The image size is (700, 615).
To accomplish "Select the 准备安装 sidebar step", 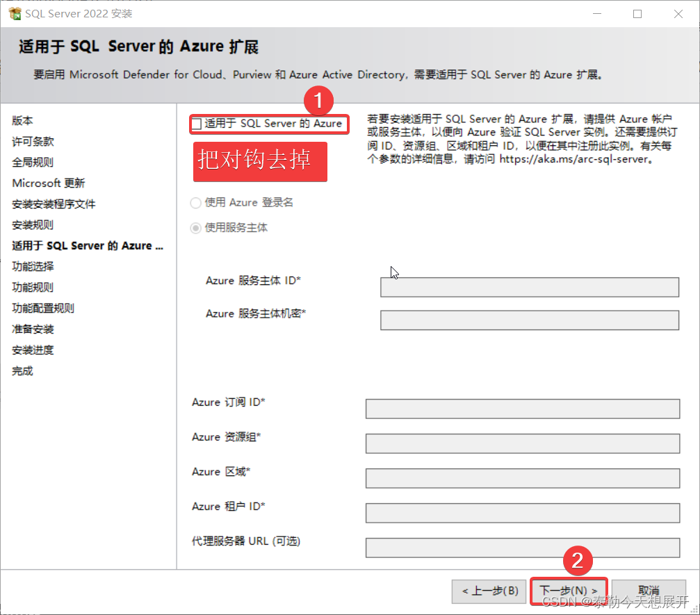I will click(33, 329).
